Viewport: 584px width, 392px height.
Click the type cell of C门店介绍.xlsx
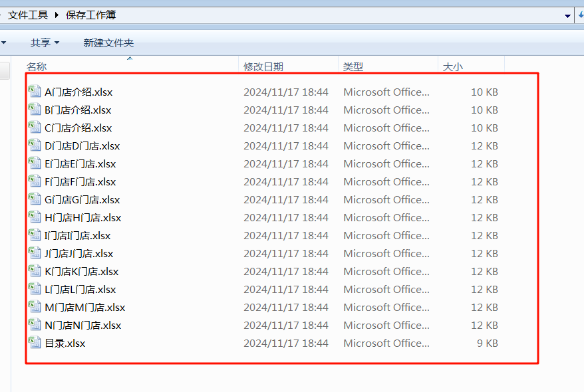(386, 128)
